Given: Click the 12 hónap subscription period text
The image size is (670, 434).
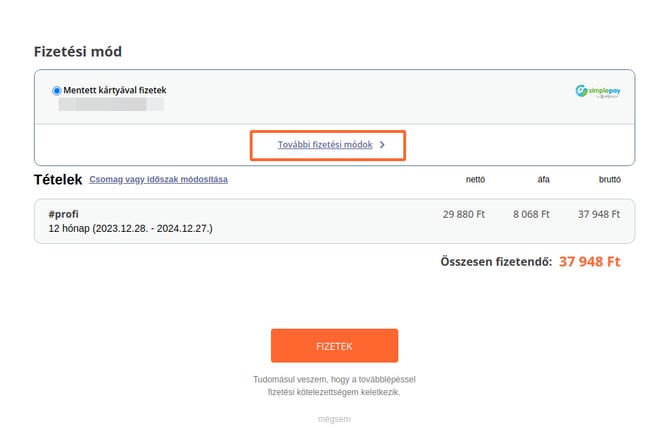Looking at the screenshot, I should point(130,229).
